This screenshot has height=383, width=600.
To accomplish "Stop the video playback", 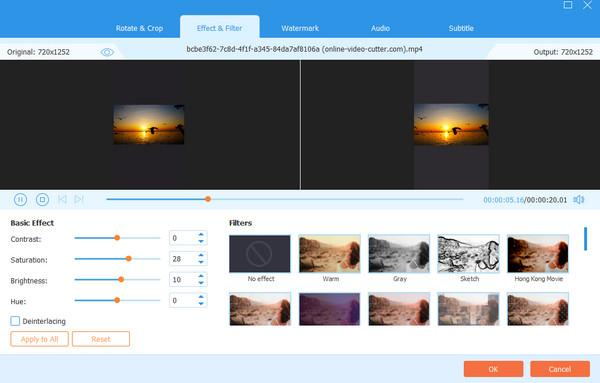I will pos(42,199).
